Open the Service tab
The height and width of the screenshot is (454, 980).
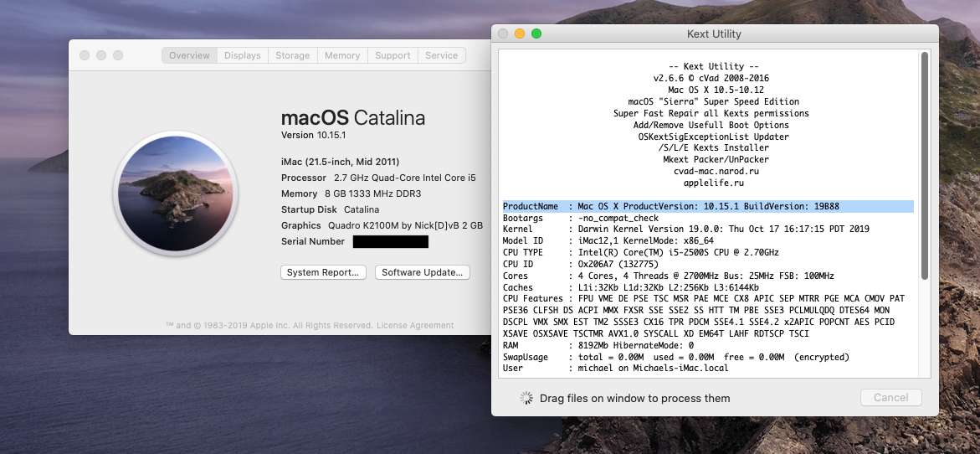[x=441, y=55]
